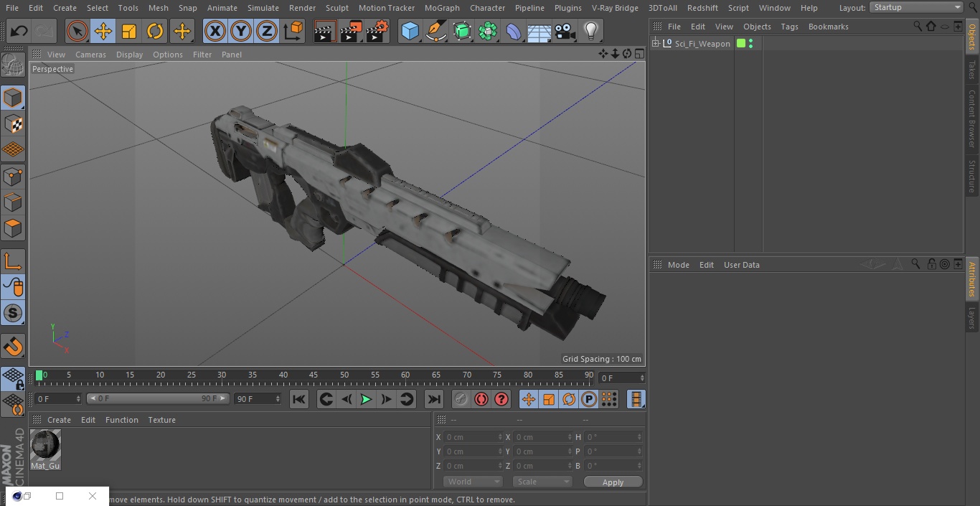The width and height of the screenshot is (980, 506).
Task: Click the H rotation field stepper
Action: [x=640, y=437]
